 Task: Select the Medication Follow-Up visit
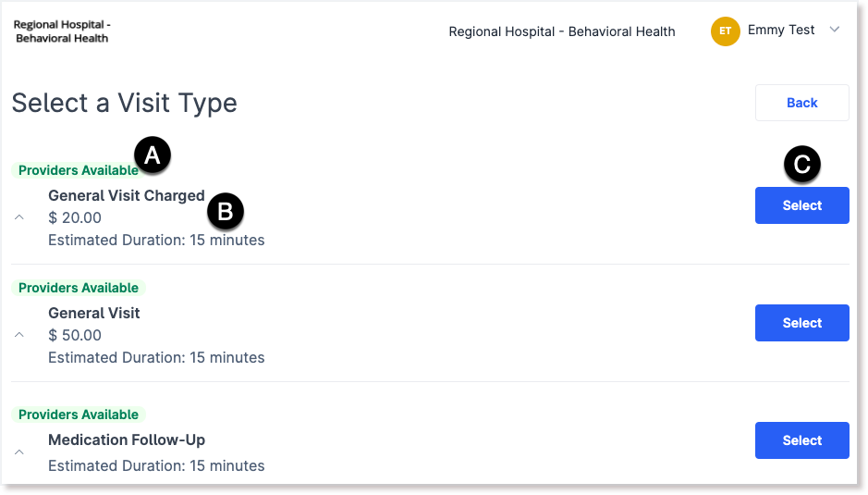pos(801,440)
